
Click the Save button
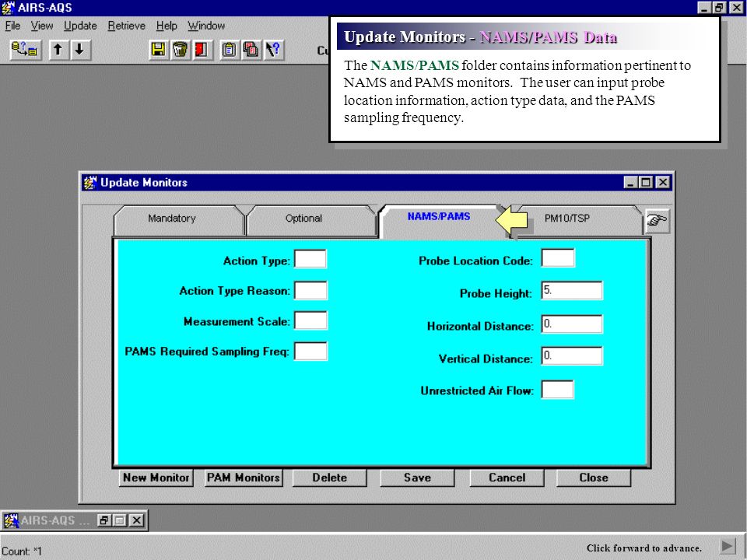tap(417, 478)
